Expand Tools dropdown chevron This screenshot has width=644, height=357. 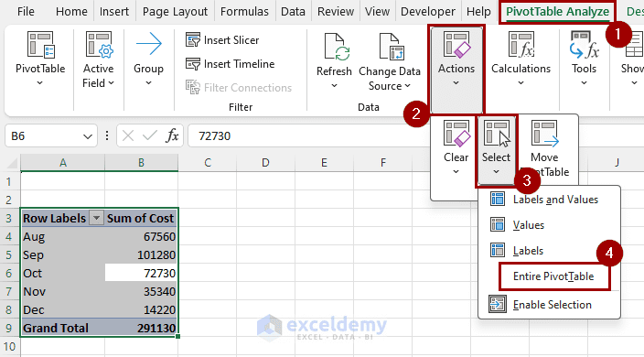584,83
